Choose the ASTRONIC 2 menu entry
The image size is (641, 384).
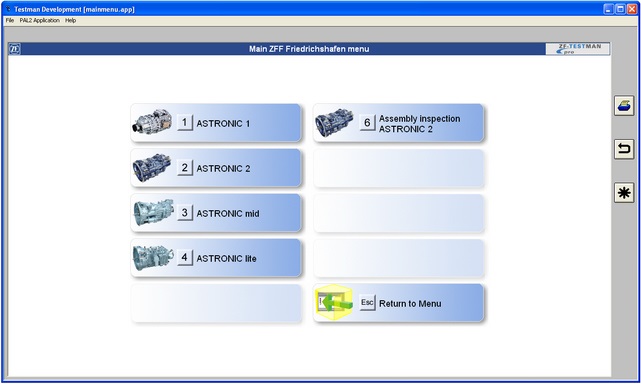(215, 168)
